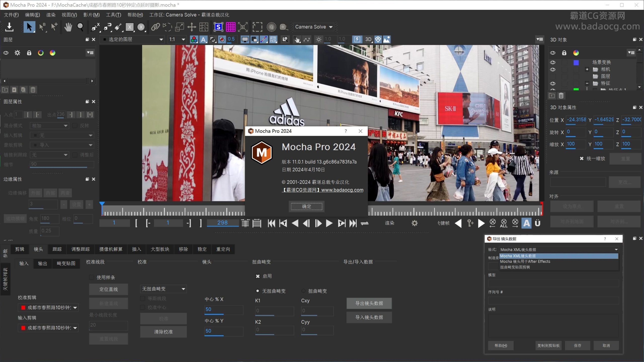The height and width of the screenshot is (362, 644).
Task: Enable the 使用样条 checkbox
Action: pos(92,277)
